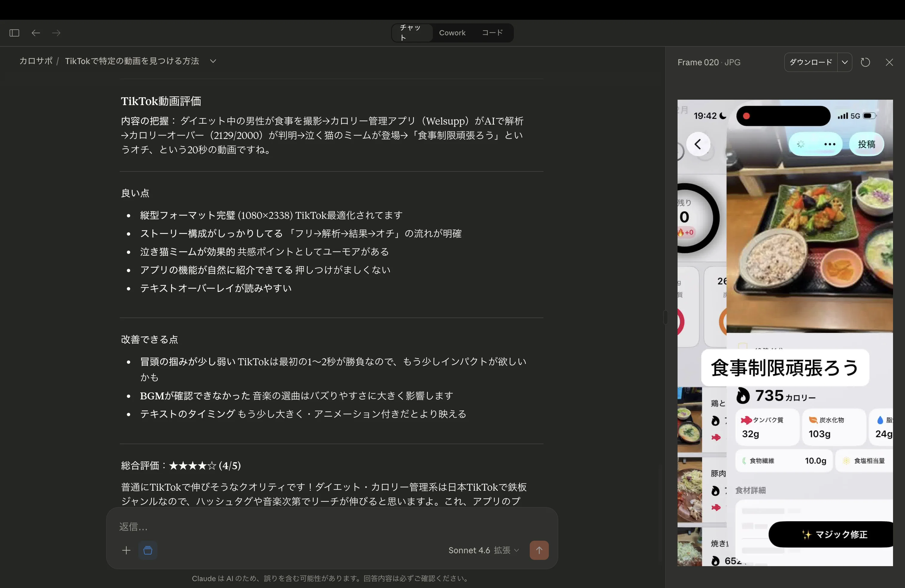Switch to the コード tab
The height and width of the screenshot is (588, 905).
(492, 33)
